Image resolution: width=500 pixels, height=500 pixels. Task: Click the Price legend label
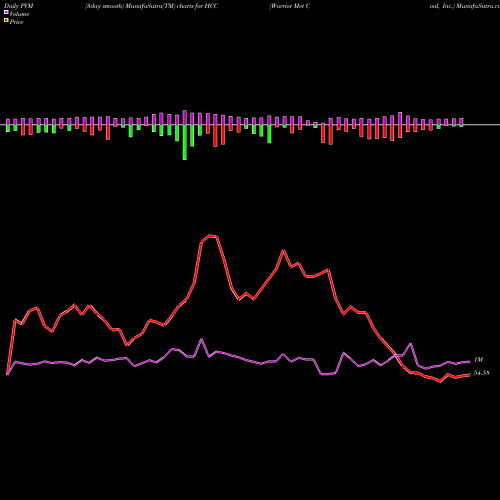point(16,22)
